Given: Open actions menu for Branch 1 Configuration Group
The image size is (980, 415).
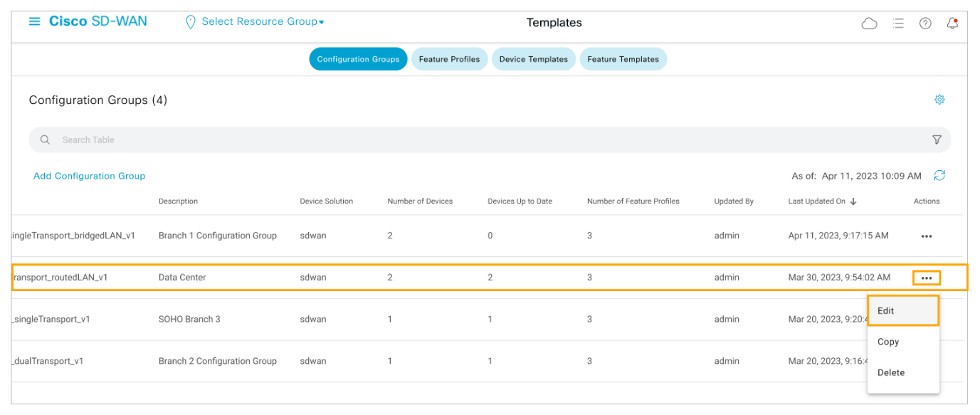Looking at the screenshot, I should coord(926,236).
